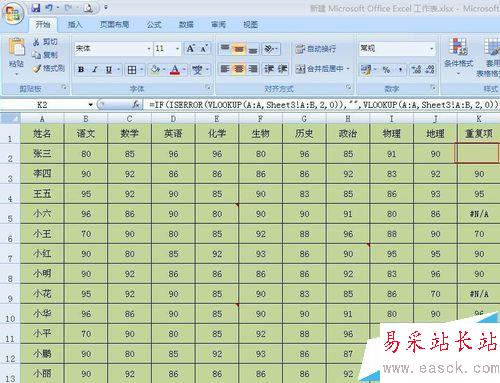Save the workbook from quick access toolbar
The width and height of the screenshot is (500, 383).
tap(36, 8)
